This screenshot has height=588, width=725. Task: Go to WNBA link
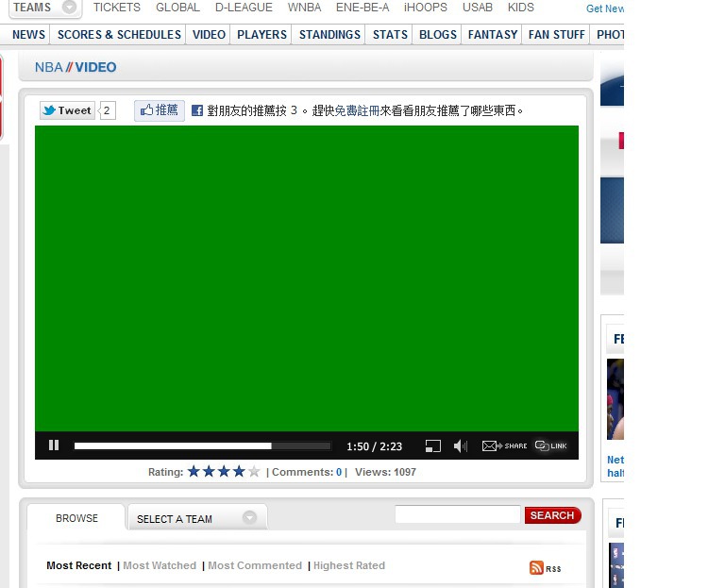304,8
